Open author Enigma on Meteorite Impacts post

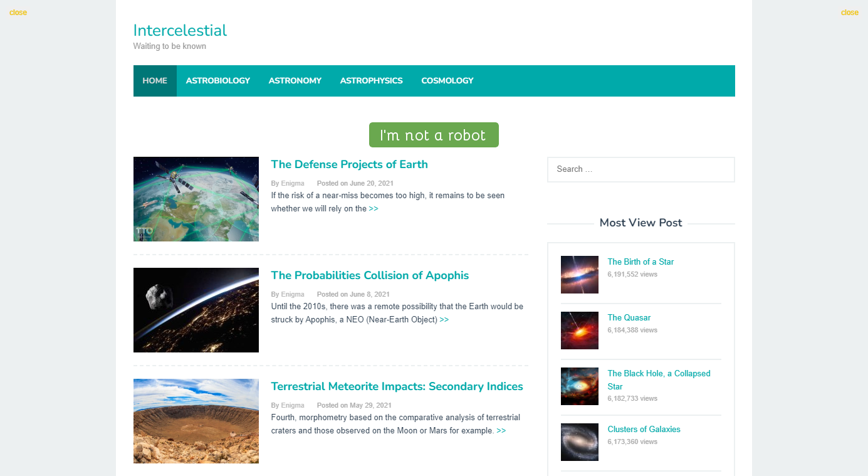pos(292,405)
